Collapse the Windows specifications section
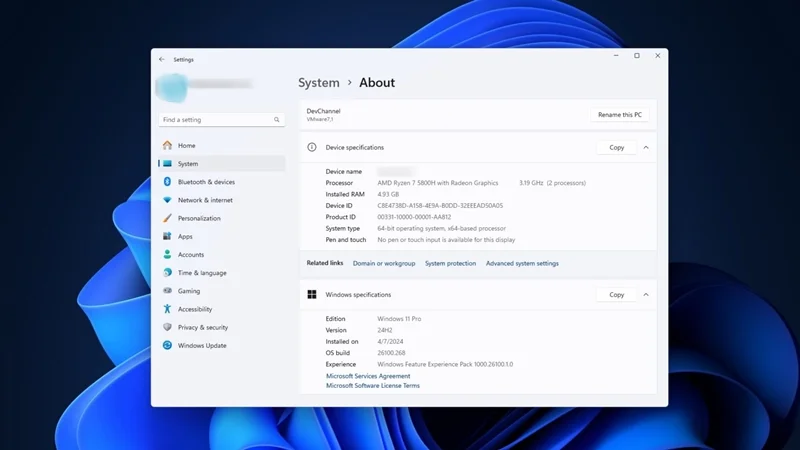 point(646,295)
